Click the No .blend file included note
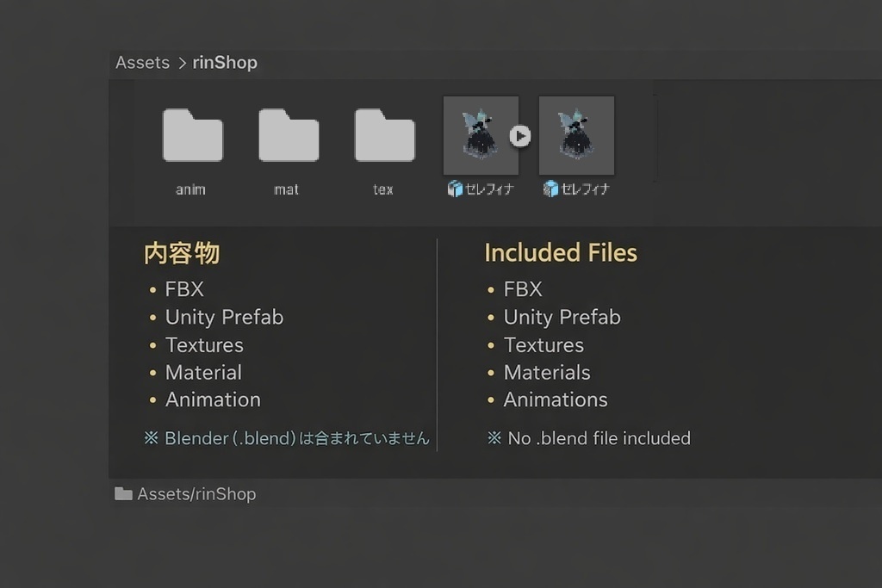The width and height of the screenshot is (882, 588). [589, 438]
